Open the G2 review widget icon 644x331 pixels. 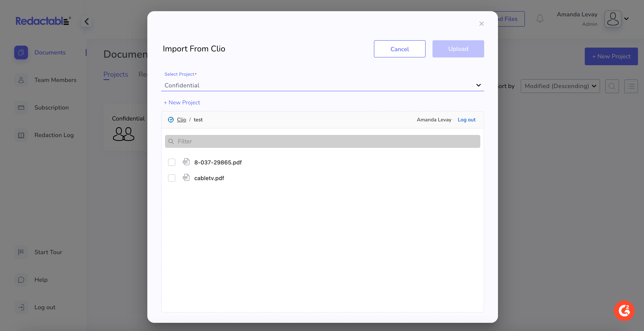tap(624, 311)
